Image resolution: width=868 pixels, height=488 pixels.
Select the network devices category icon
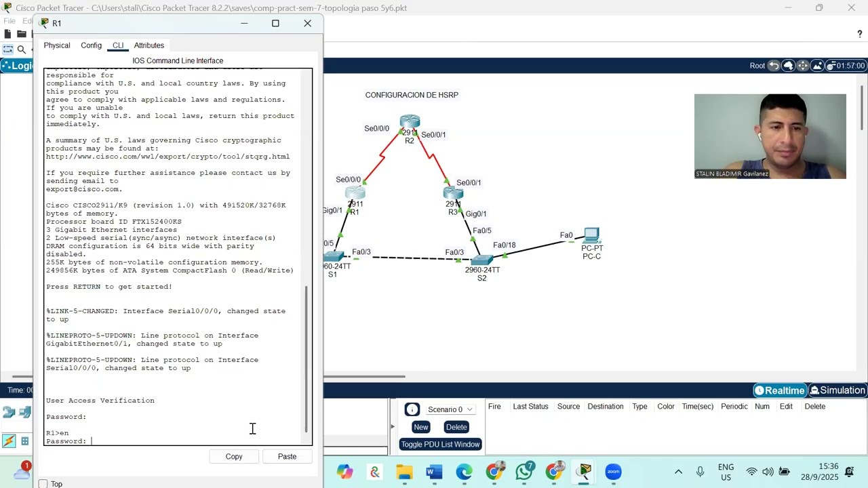click(x=9, y=412)
